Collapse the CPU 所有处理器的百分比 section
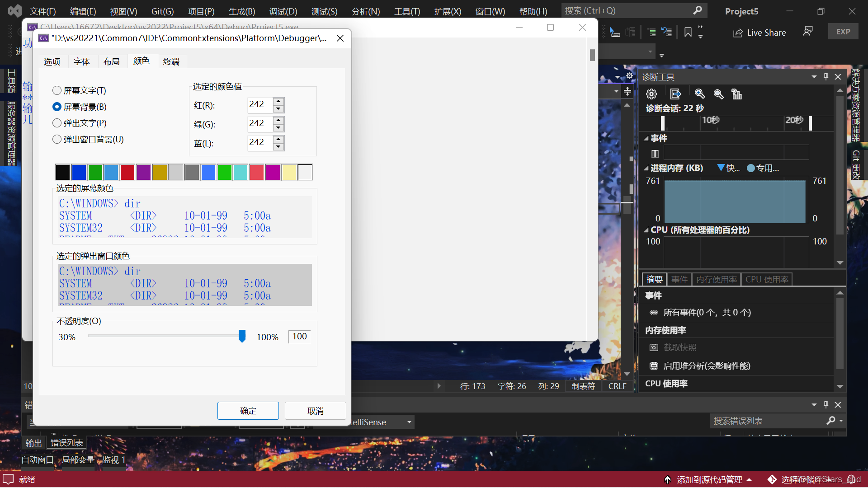 click(646, 230)
